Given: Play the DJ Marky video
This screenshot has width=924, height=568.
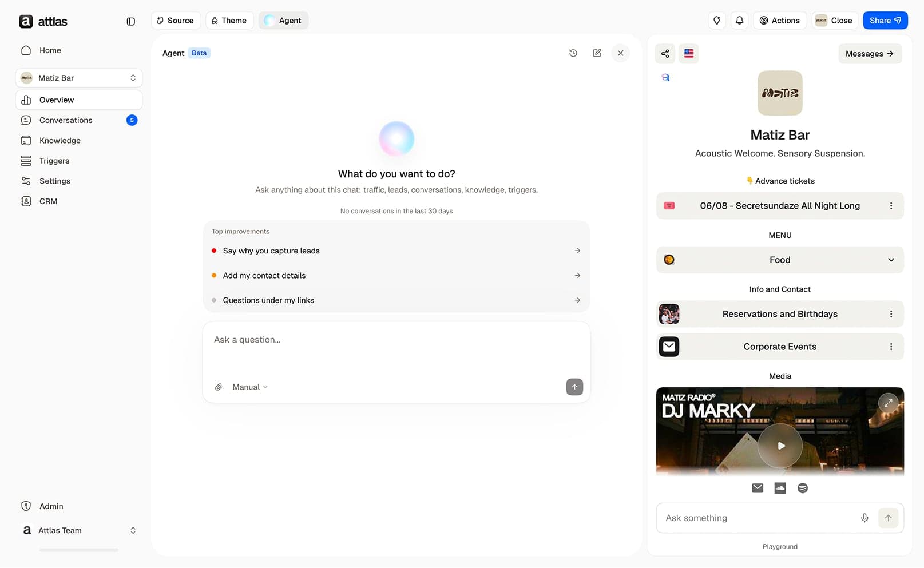Looking at the screenshot, I should coord(780,446).
